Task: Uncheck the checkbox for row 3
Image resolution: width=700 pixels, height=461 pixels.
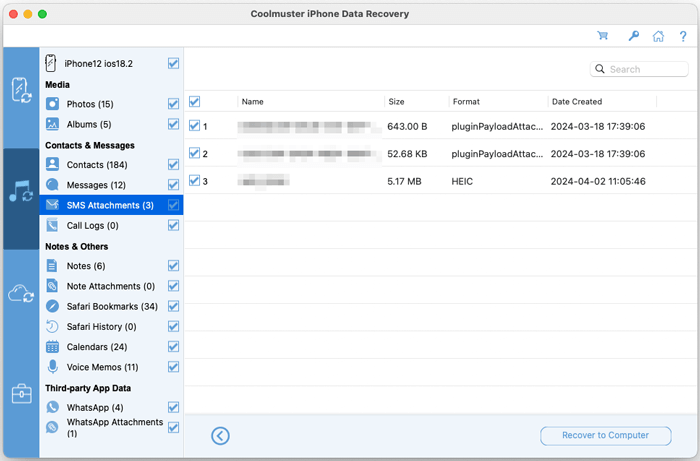Action: [x=194, y=181]
